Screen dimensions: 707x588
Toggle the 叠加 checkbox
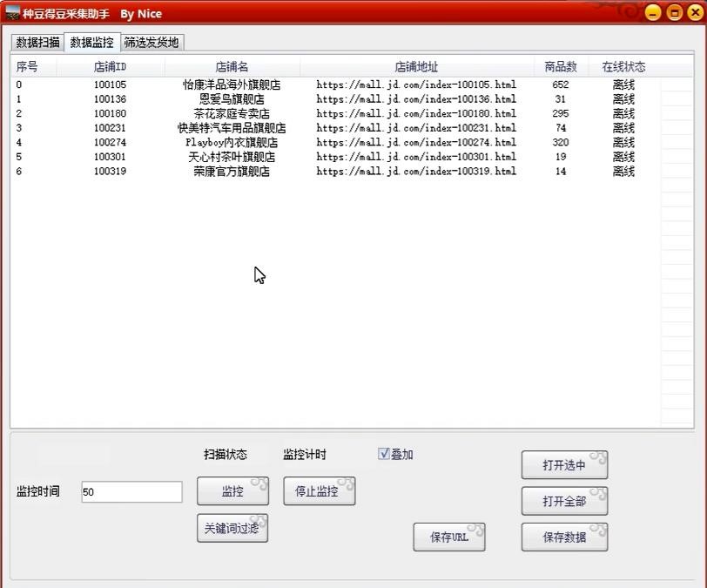383,452
